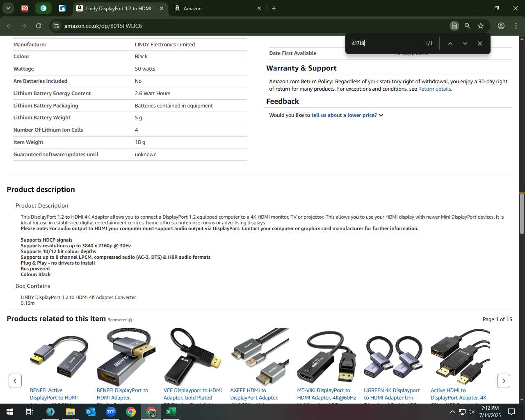Open the muted volume tray icon
Viewport: 525px width, 420px height.
pyautogui.click(x=472, y=412)
